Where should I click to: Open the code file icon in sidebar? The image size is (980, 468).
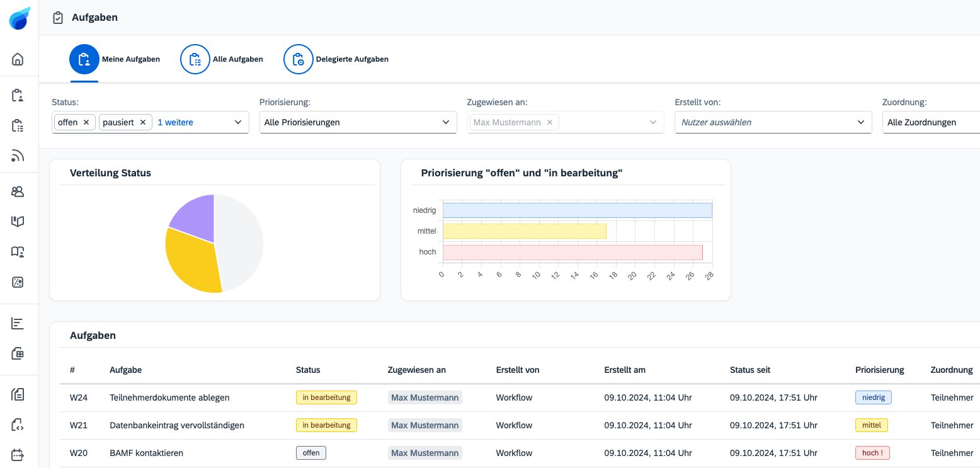[18, 425]
